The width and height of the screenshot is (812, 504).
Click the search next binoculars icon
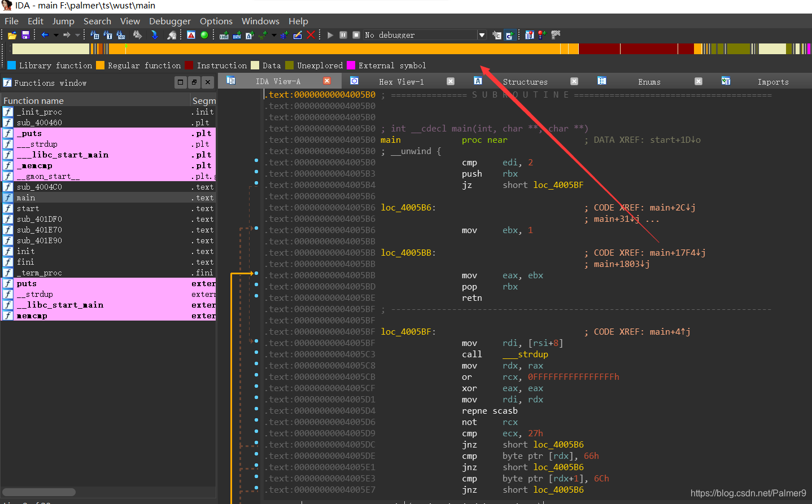coord(137,35)
